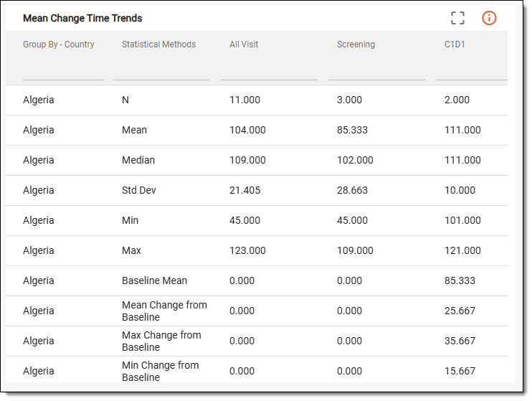Select the Median statistical method cell
The height and width of the screenshot is (401, 532).
point(138,160)
